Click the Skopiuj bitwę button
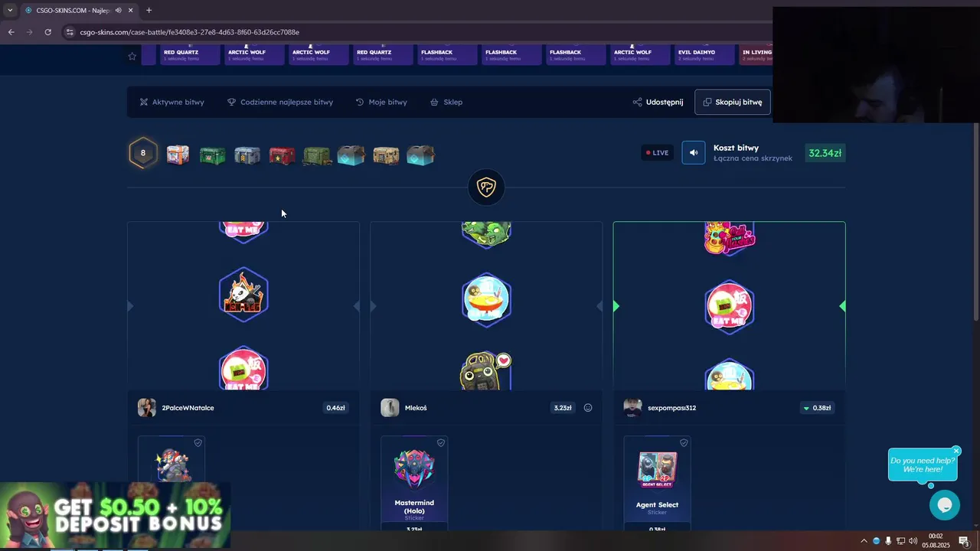The image size is (980, 551). [x=732, y=102]
